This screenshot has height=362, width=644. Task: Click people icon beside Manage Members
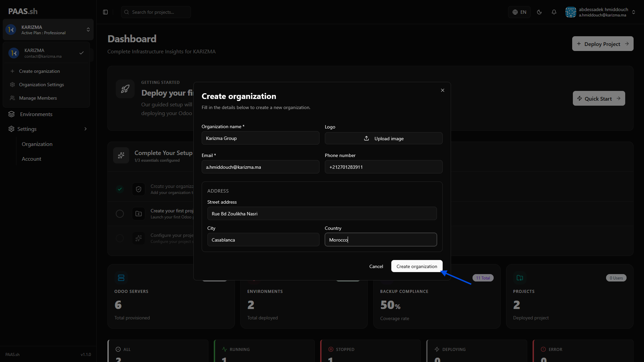(x=12, y=98)
